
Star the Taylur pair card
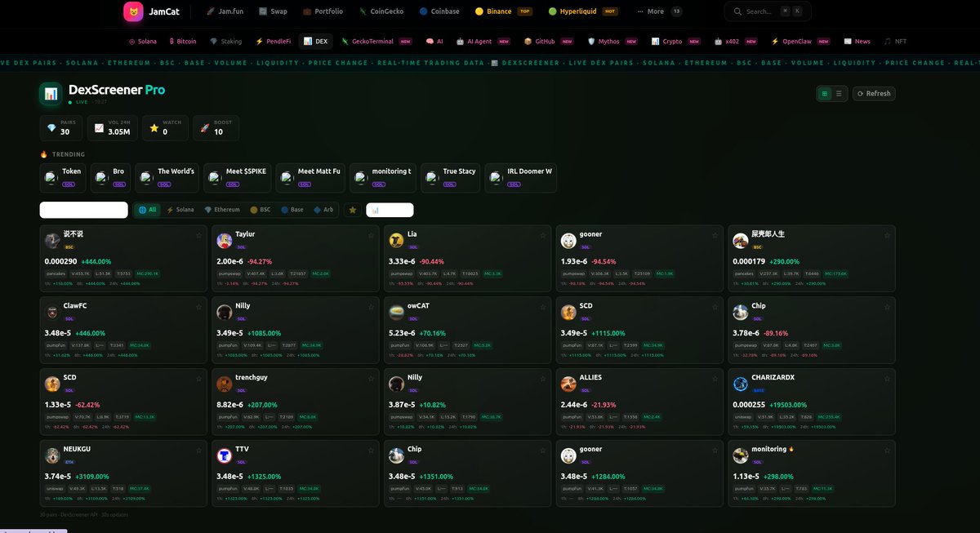tap(371, 235)
